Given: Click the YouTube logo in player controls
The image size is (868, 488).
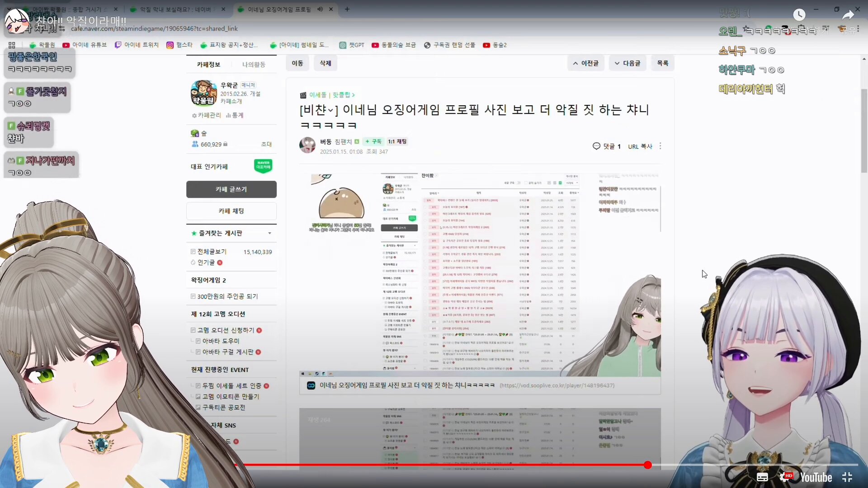Looking at the screenshot, I should (x=816, y=477).
